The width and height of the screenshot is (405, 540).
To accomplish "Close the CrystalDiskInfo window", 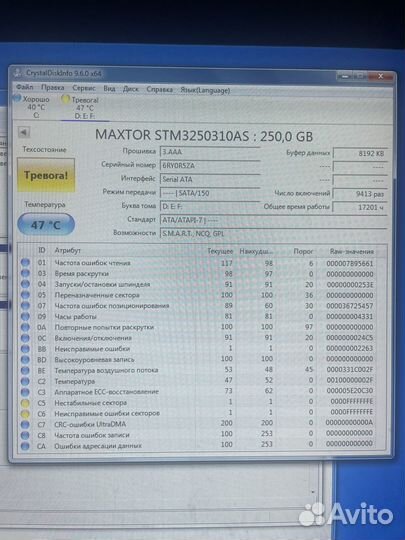I will (x=380, y=76).
